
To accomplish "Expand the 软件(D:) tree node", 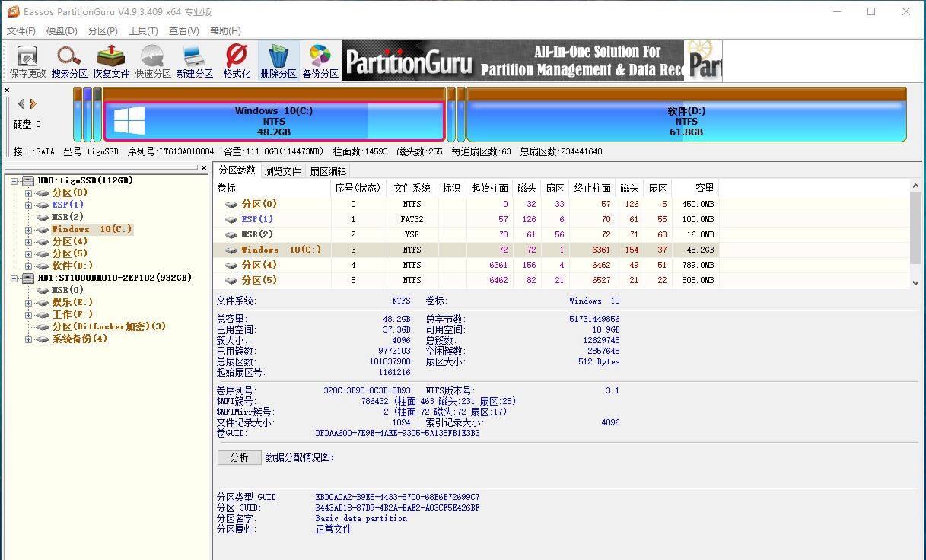I will coord(29,266).
